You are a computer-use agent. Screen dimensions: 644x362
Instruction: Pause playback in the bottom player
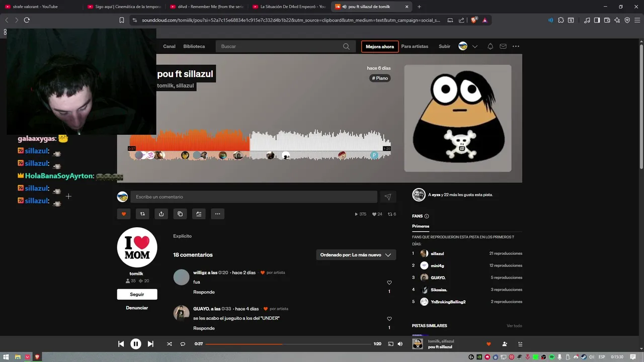[136, 344]
